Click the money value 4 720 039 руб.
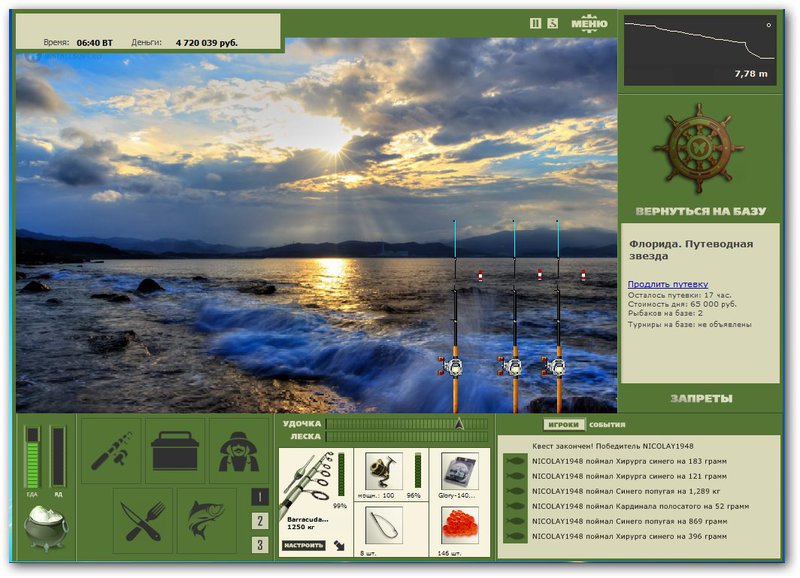The height and width of the screenshot is (578, 800). (x=206, y=43)
